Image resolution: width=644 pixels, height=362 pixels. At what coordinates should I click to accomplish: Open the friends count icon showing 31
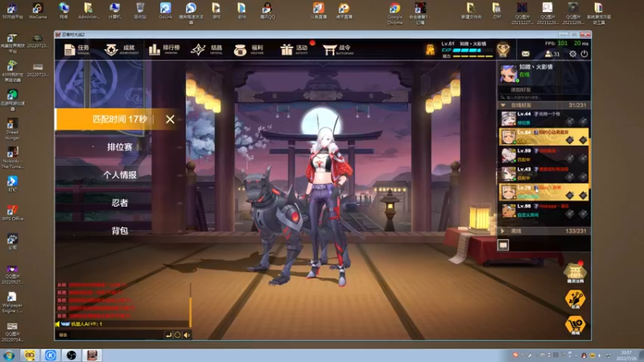coord(552,54)
